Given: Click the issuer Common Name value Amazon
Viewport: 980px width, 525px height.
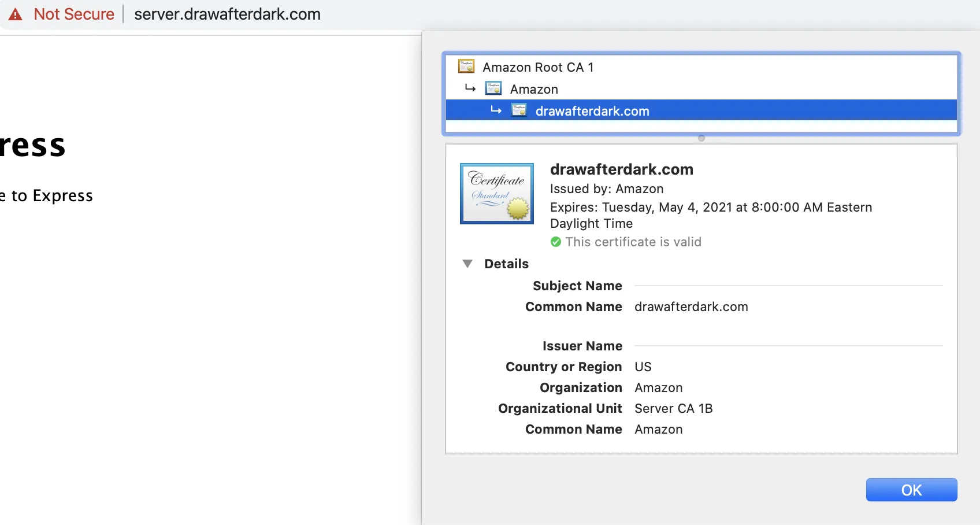Looking at the screenshot, I should (x=659, y=429).
